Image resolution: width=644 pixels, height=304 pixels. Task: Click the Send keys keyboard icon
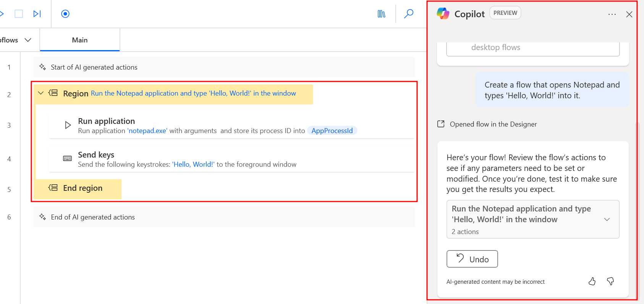click(x=67, y=158)
